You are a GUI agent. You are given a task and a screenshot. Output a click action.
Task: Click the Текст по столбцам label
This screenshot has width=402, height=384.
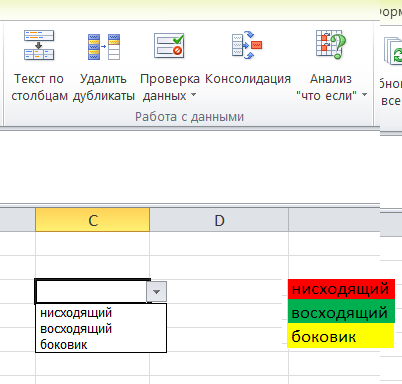point(39,87)
